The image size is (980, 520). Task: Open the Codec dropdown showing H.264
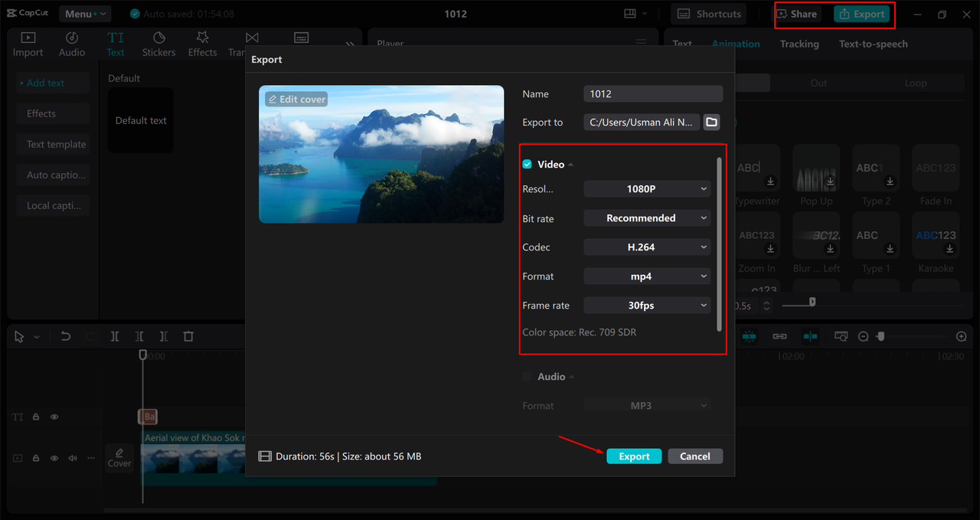click(x=647, y=247)
